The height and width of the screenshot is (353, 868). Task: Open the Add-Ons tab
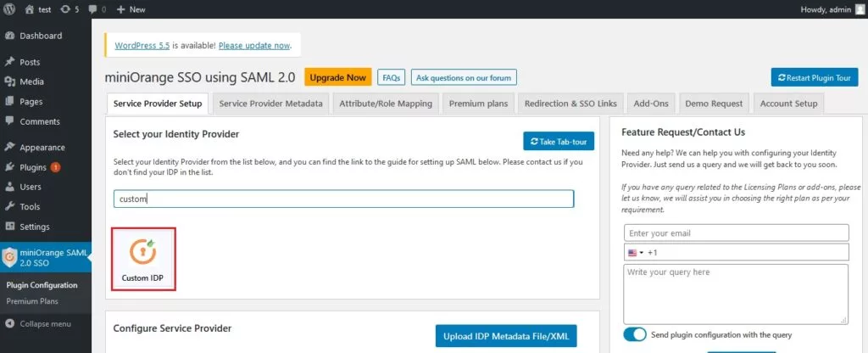coord(651,104)
